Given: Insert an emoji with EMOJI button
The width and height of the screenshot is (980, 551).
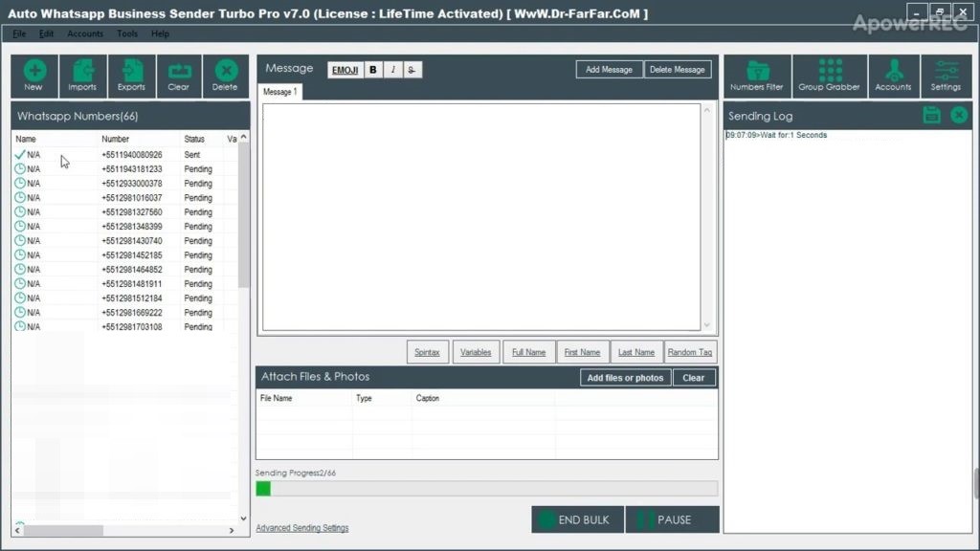Looking at the screenshot, I should pyautogui.click(x=345, y=70).
